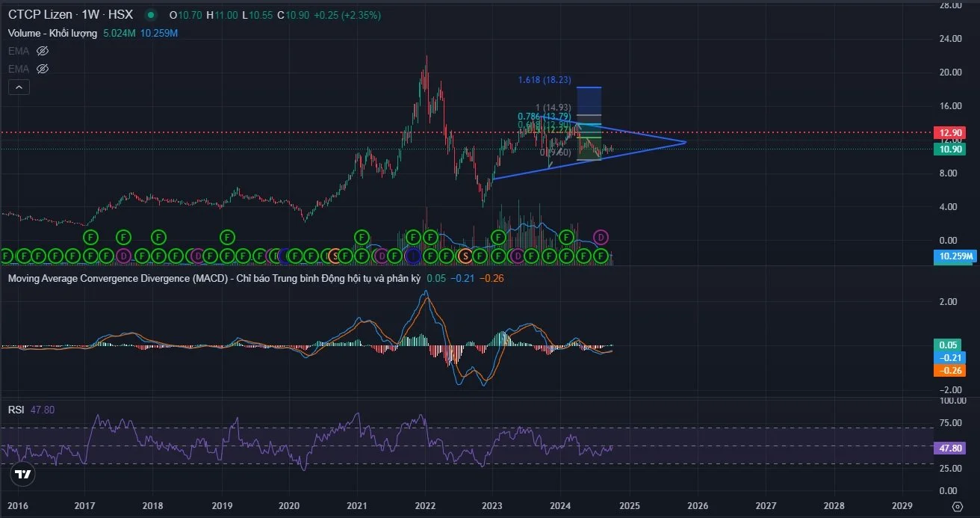Screen dimensions: 980x518
Task: Click the raised F marker in early 2017
Action: (90, 237)
